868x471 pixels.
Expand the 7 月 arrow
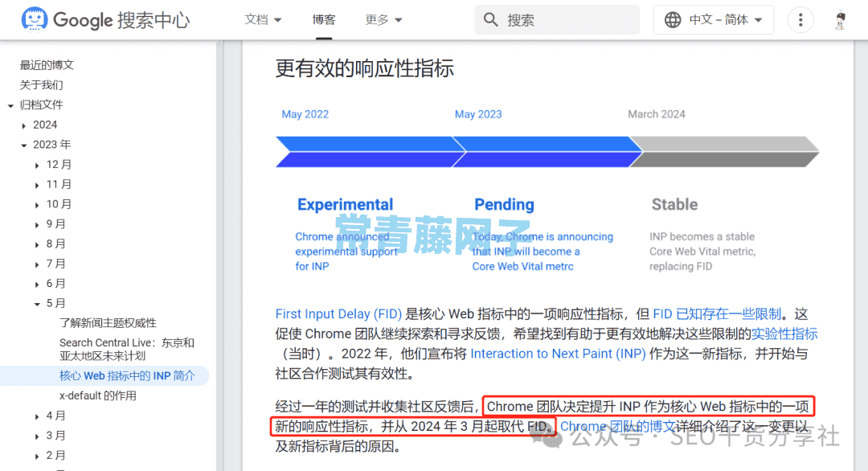coord(37,264)
